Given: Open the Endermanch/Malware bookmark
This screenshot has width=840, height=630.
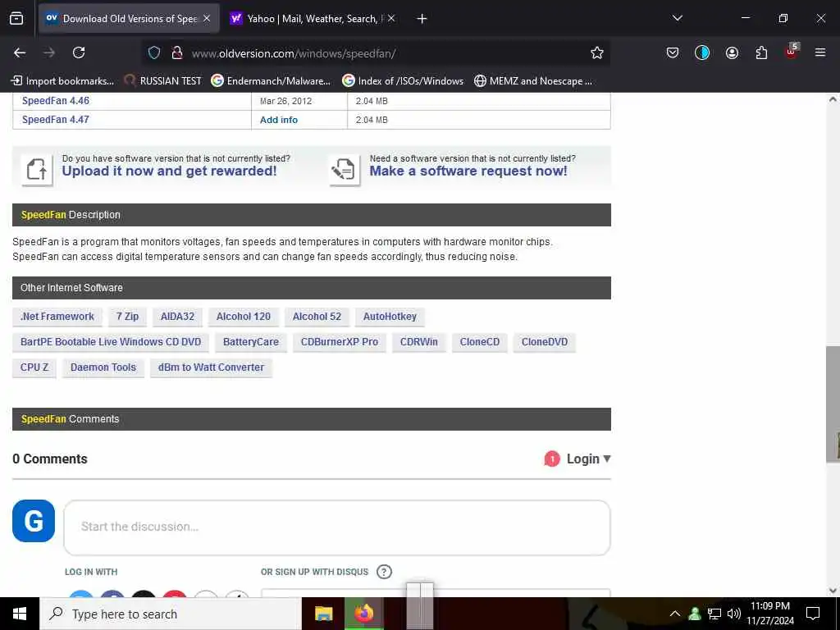Looking at the screenshot, I should pos(271,81).
